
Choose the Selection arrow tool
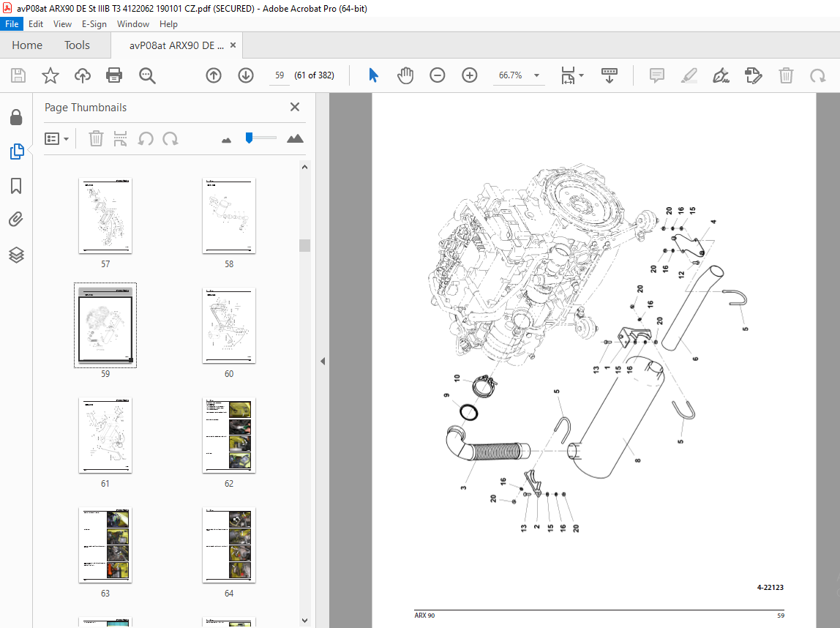(x=373, y=75)
